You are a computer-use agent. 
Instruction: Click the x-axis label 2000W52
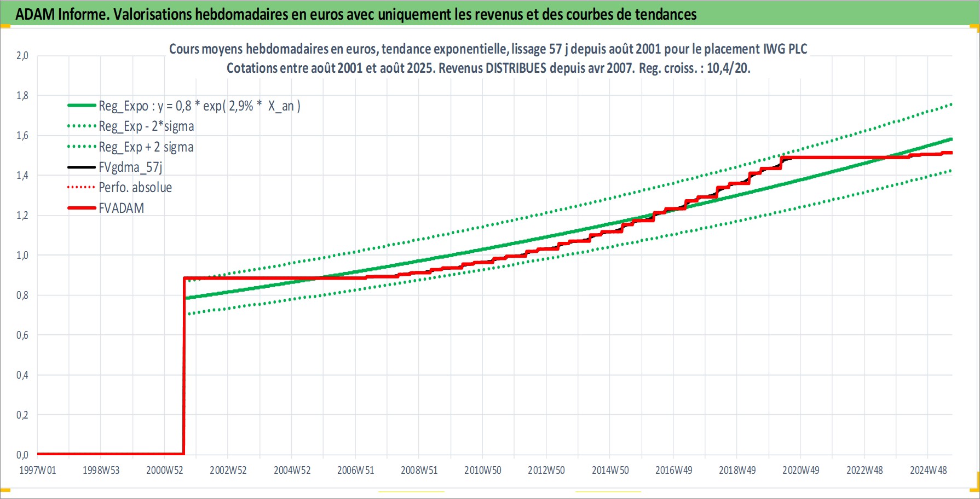click(x=164, y=470)
